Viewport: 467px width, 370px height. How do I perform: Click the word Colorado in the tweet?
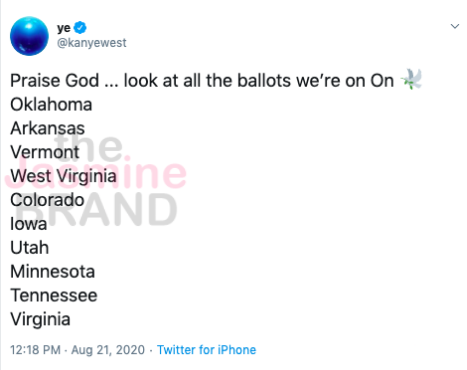(47, 200)
